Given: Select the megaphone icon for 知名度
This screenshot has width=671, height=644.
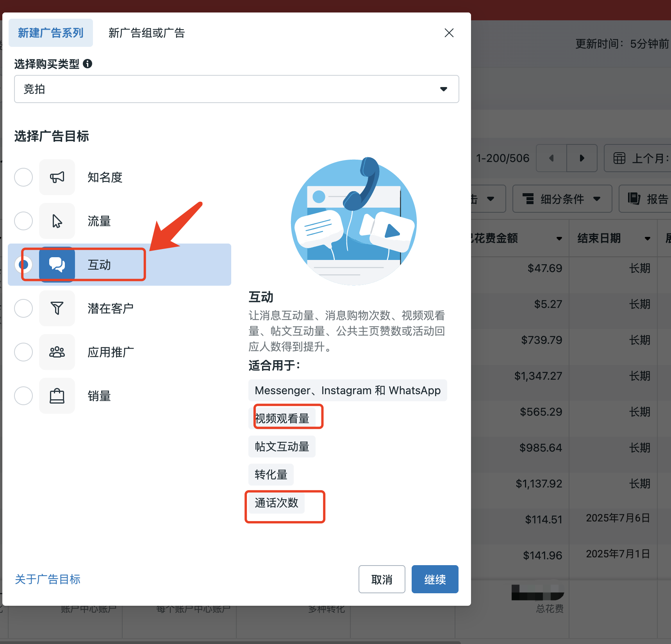Looking at the screenshot, I should [57, 177].
